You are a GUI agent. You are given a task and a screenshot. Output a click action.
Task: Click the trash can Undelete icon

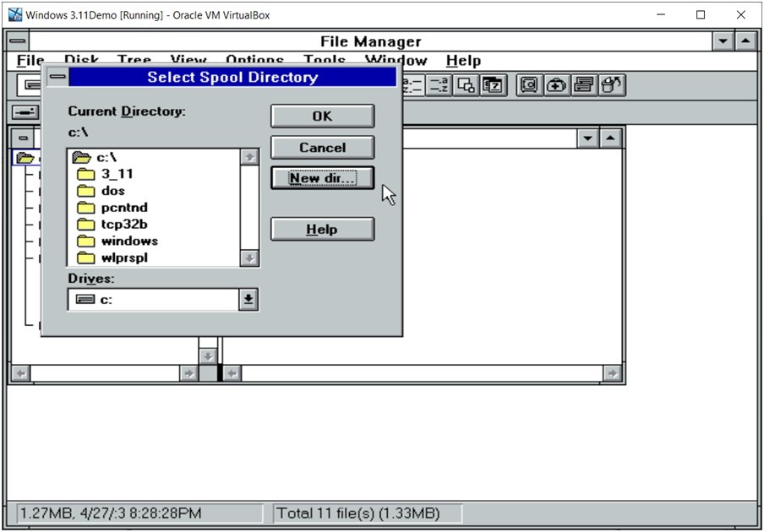click(611, 85)
